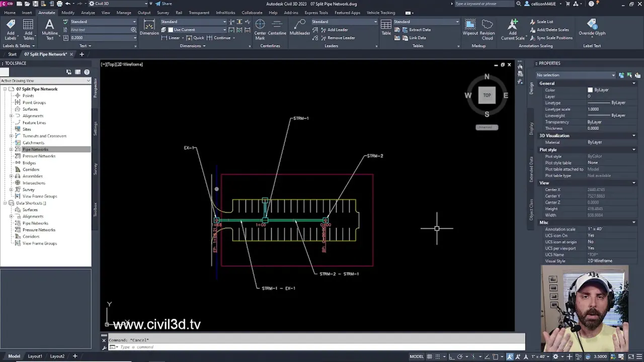Screen dimensions: 644x362
Task: Click the Color ByLayer swatch
Action: (590, 90)
